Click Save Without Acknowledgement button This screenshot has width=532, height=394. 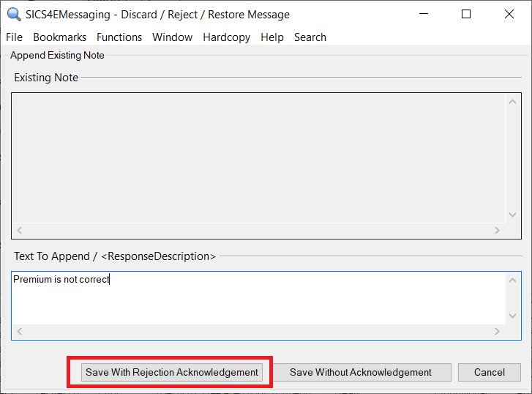click(x=360, y=372)
